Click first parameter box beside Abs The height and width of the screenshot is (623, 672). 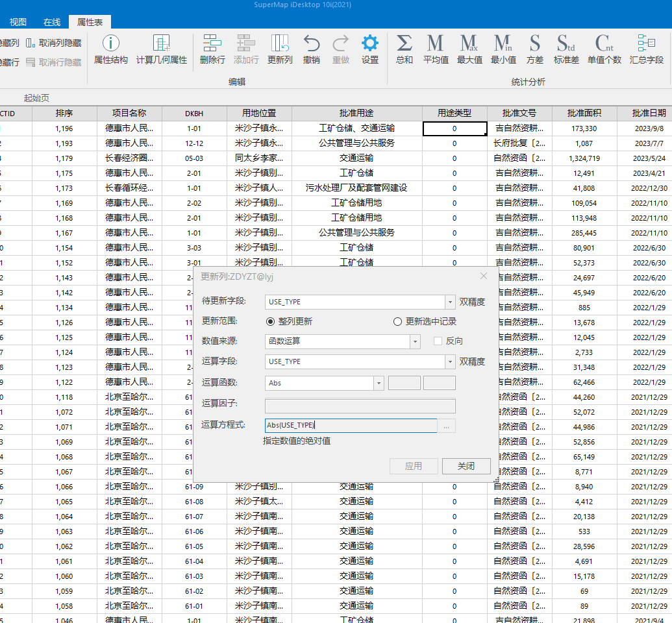coord(404,383)
